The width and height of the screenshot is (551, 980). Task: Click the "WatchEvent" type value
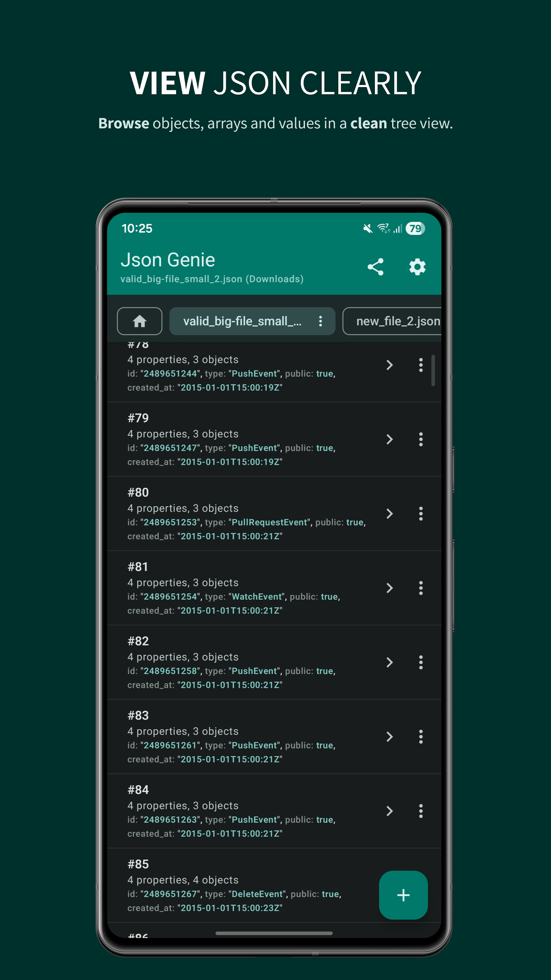tap(257, 596)
